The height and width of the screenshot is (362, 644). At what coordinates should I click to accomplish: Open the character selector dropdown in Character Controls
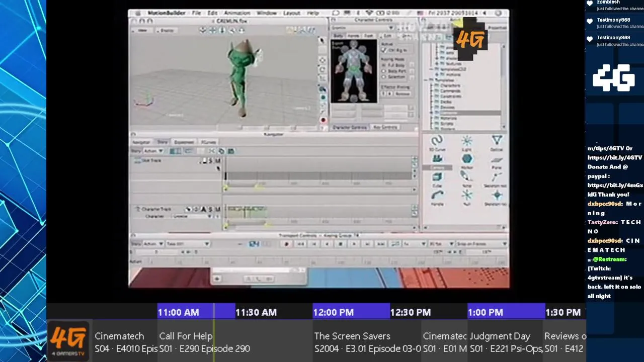(x=362, y=28)
